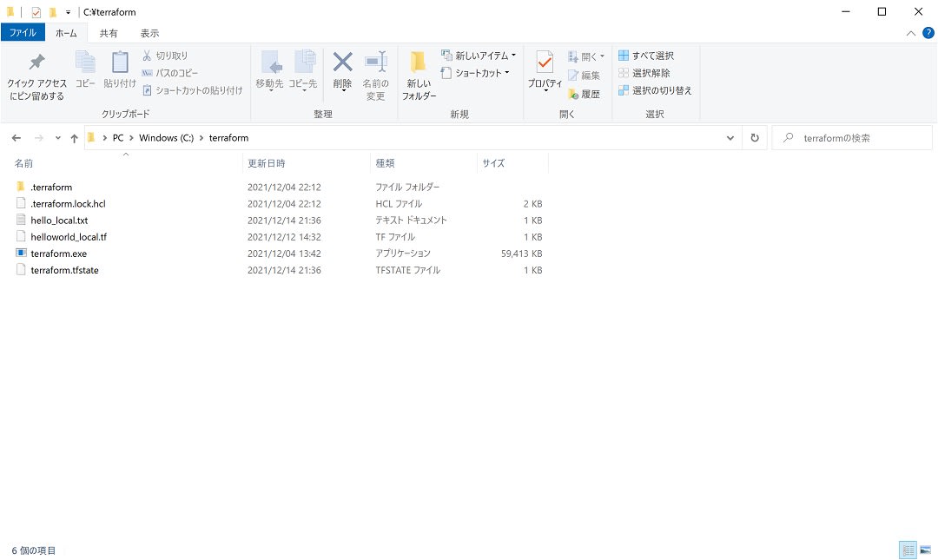This screenshot has width=938, height=560.
Task: Expand the New item (新しいアイテム) dropdown
Action: pos(513,56)
